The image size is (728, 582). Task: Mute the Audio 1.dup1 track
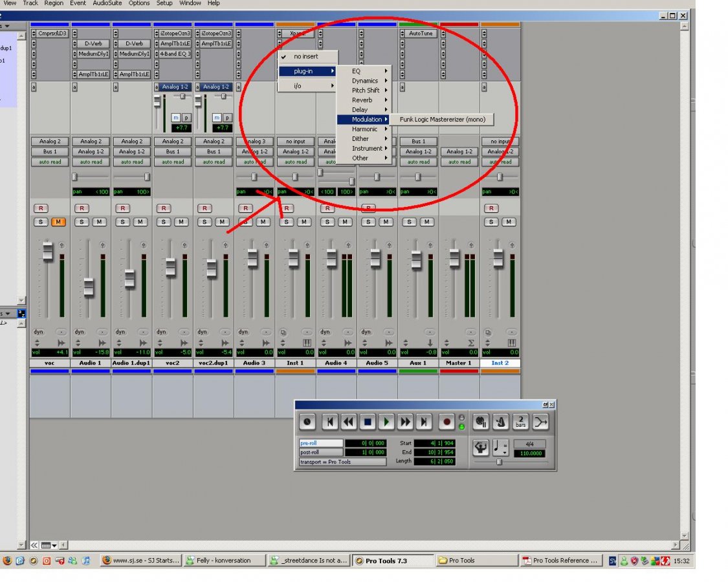pyautogui.click(x=140, y=222)
